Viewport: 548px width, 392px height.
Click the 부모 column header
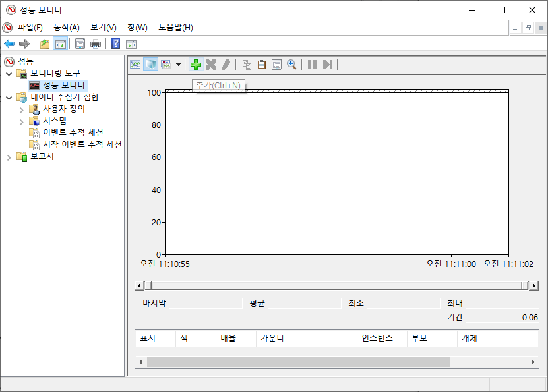coord(432,338)
